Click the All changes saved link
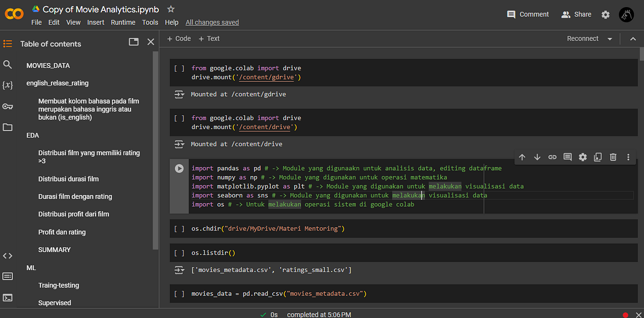This screenshot has height=318, width=644. tap(212, 23)
